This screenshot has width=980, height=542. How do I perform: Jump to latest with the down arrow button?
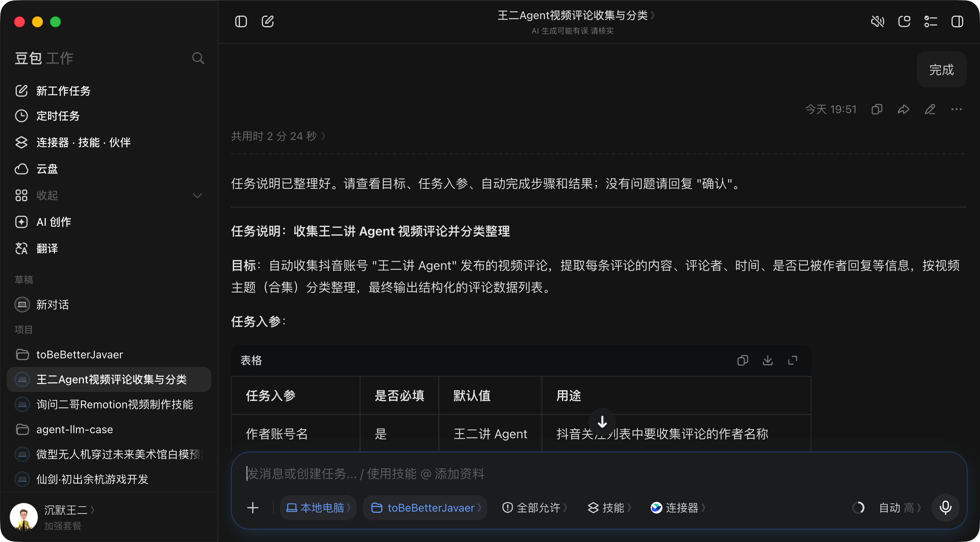602,422
